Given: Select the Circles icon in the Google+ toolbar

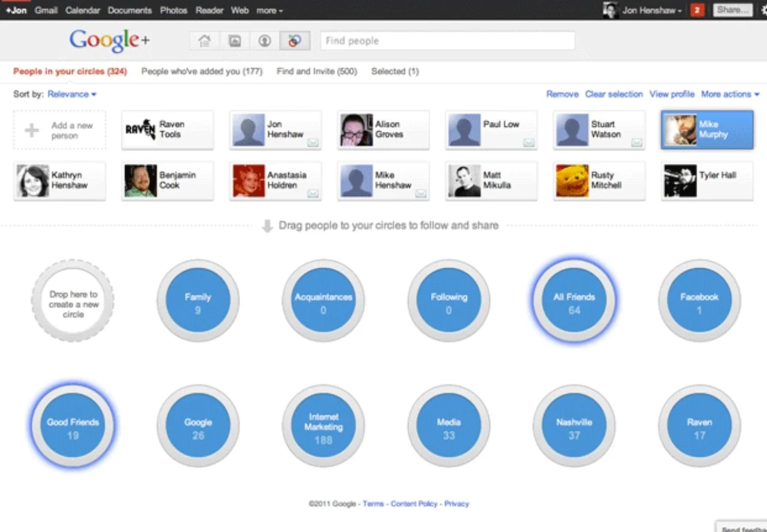Looking at the screenshot, I should [294, 41].
